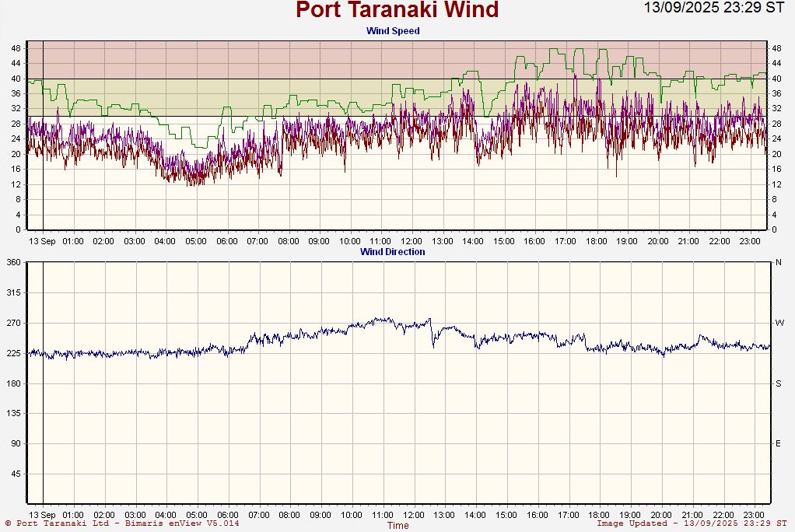Click the "180" value on Wind Direction axis

click(x=13, y=383)
